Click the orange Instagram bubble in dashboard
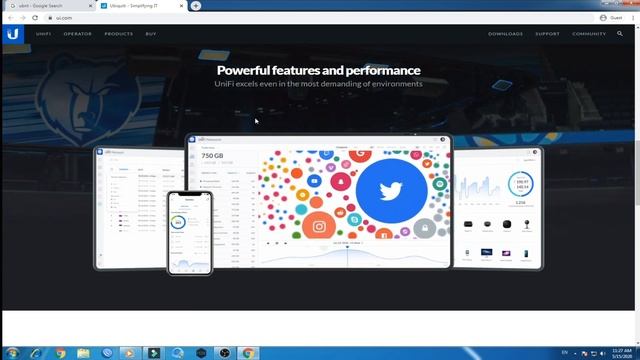 click(319, 226)
